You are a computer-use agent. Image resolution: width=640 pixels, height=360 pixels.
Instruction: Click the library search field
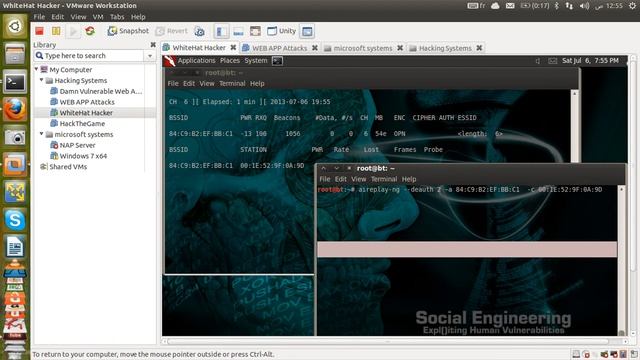(x=89, y=56)
